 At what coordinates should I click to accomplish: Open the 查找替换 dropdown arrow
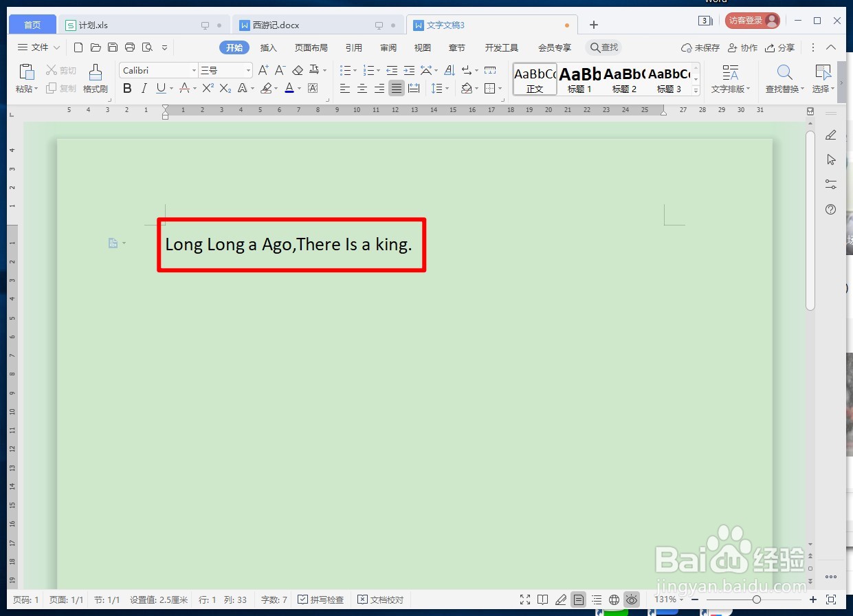coord(803,89)
